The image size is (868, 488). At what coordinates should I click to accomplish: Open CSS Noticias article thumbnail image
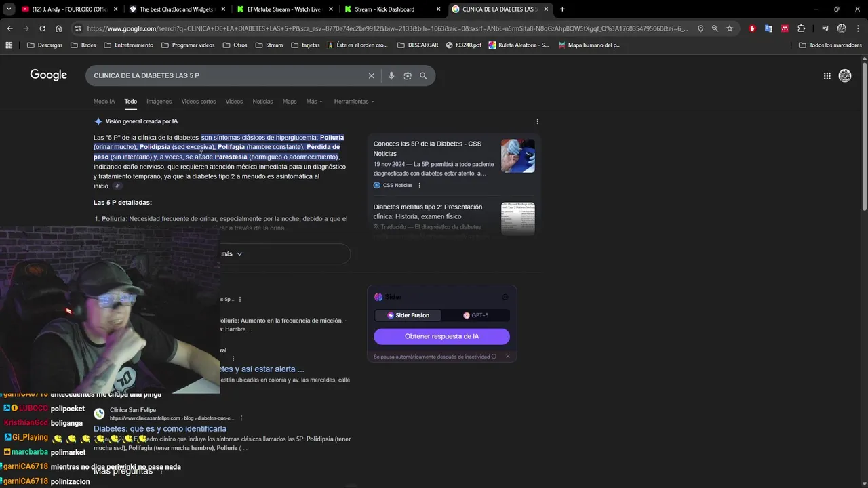click(518, 156)
